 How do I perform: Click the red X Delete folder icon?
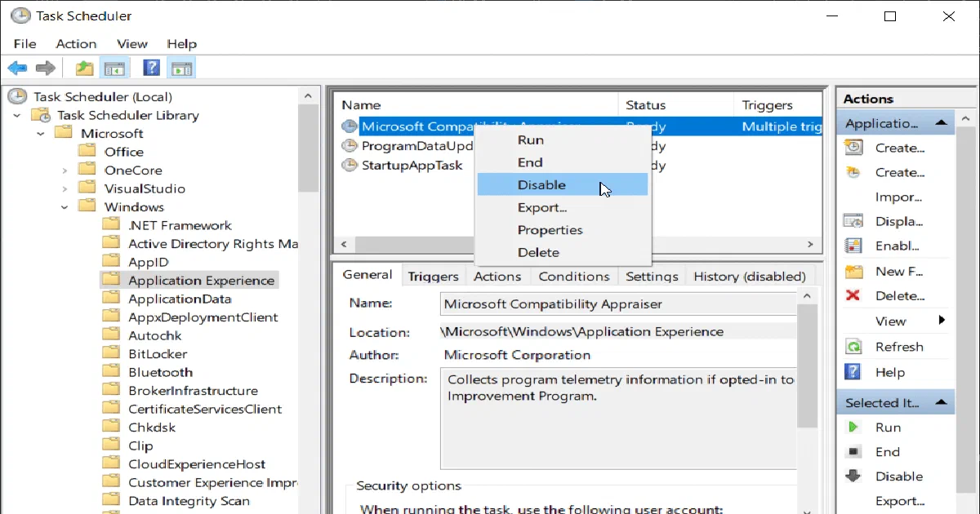(853, 295)
